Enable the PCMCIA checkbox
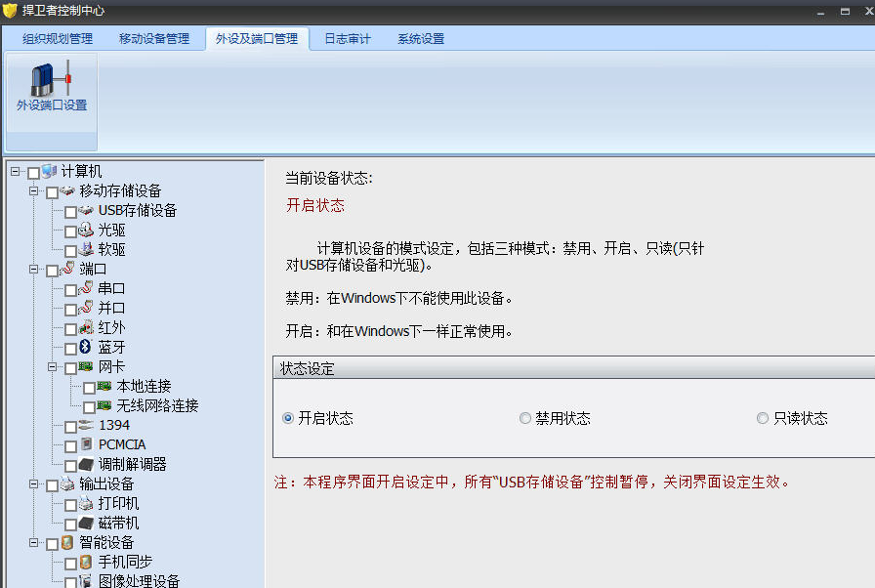 [70, 444]
